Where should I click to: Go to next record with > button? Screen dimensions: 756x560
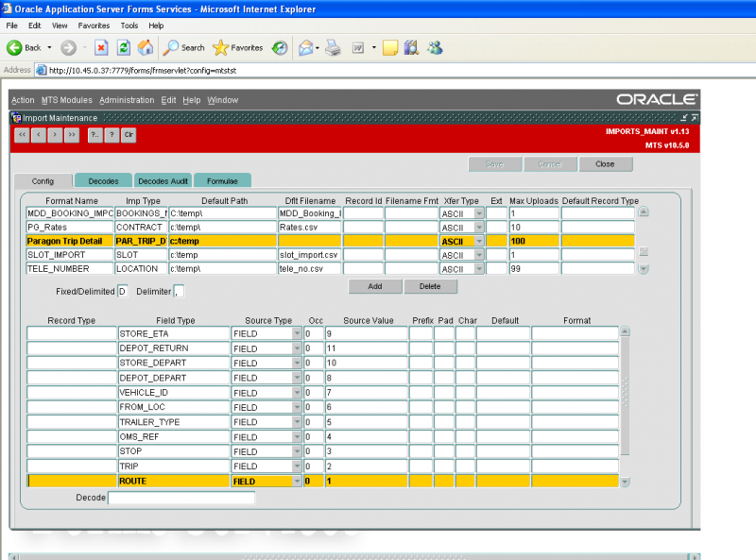(55, 135)
